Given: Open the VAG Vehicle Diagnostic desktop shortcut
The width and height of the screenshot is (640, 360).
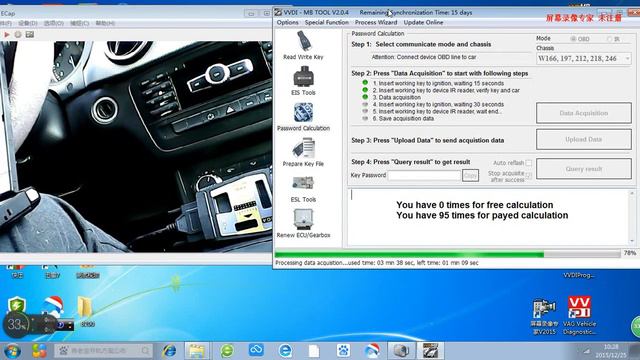Looking at the screenshot, I should [579, 315].
